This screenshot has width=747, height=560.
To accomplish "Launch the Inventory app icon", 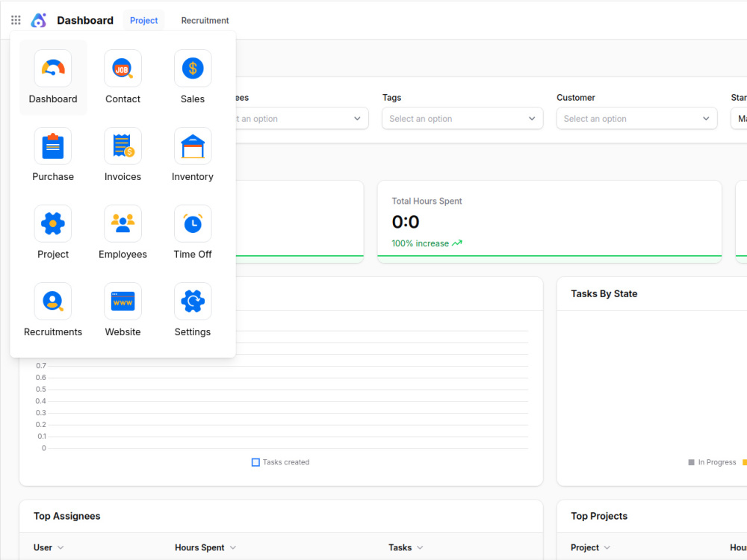I will coord(193,146).
